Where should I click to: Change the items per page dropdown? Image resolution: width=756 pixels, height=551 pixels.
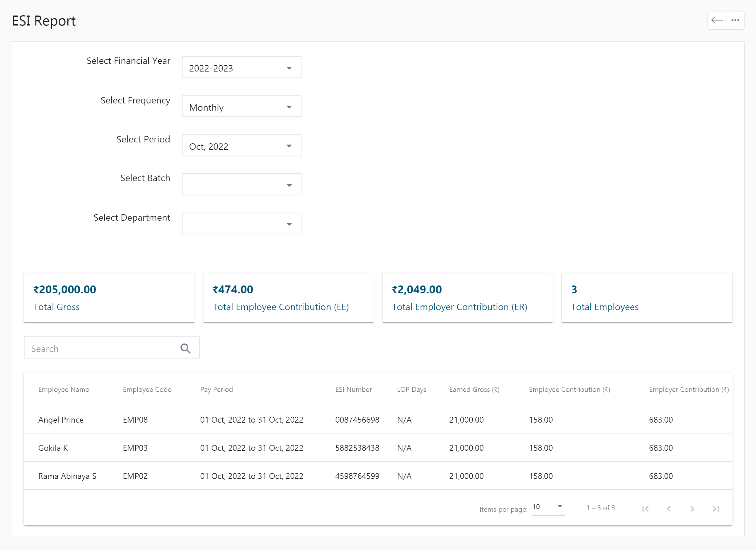coord(548,507)
